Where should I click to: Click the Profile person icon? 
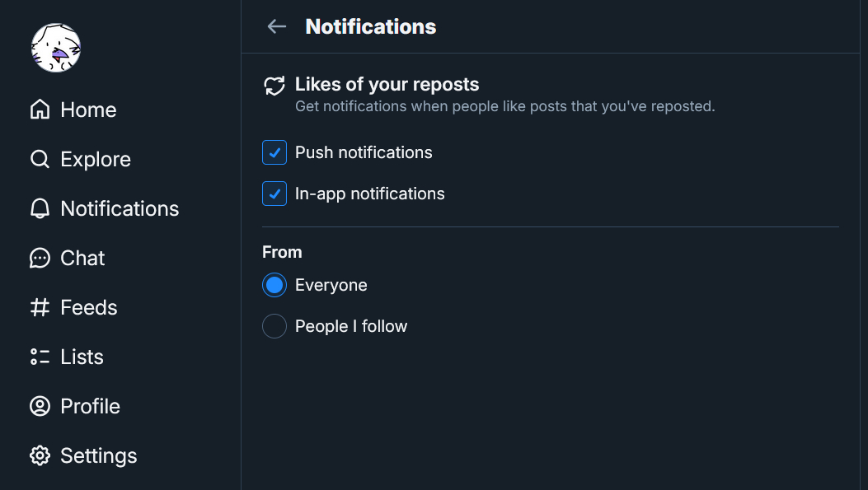coord(40,406)
